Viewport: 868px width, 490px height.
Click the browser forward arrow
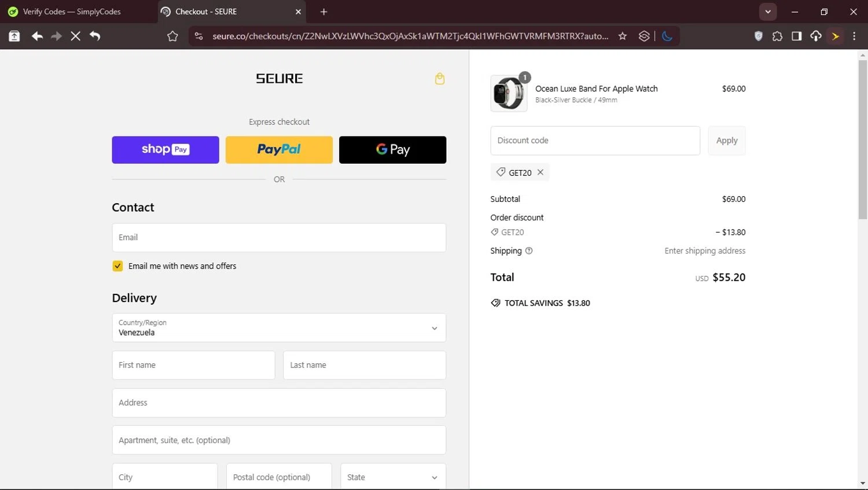[x=56, y=36]
